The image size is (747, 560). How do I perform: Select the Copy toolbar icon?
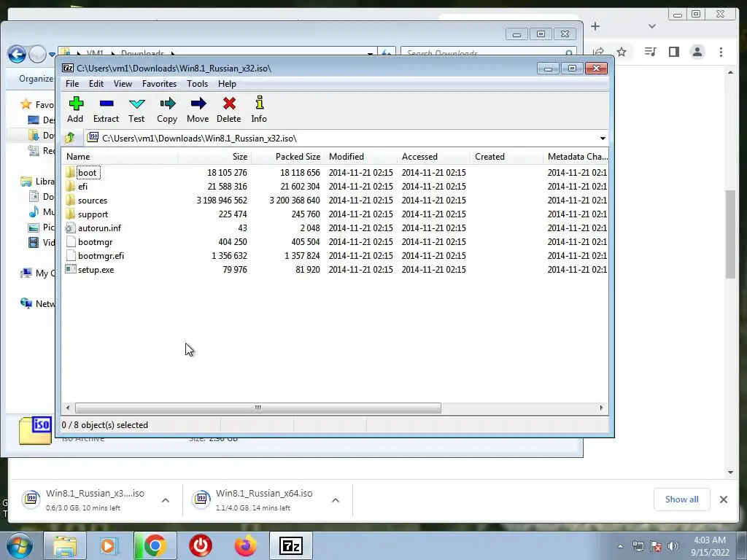coord(167,109)
